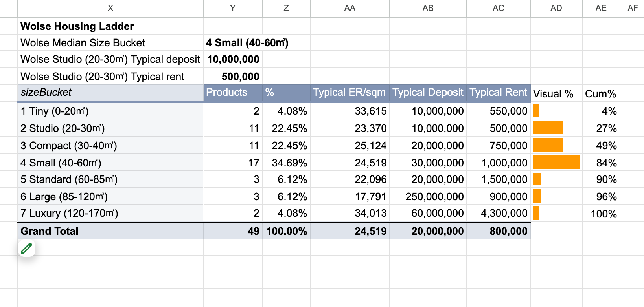644x307 pixels.
Task: Click the sizeBucket header cell
Action: point(110,93)
